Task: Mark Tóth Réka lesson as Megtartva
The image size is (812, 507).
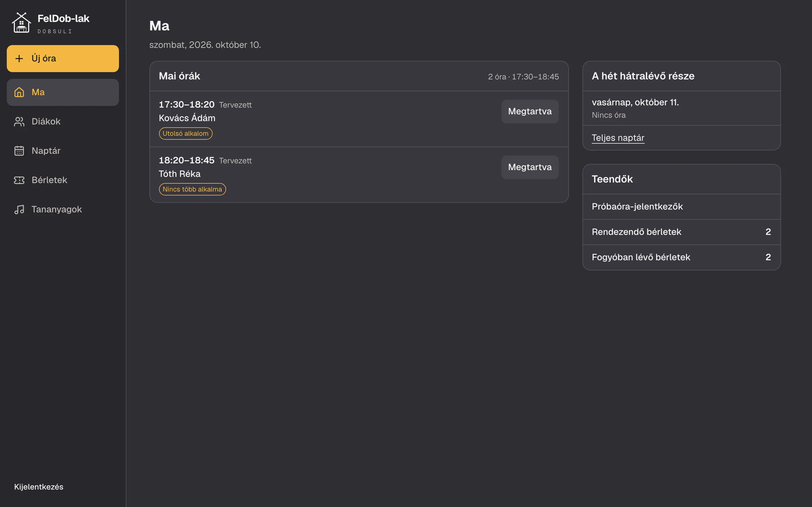Action: click(530, 167)
